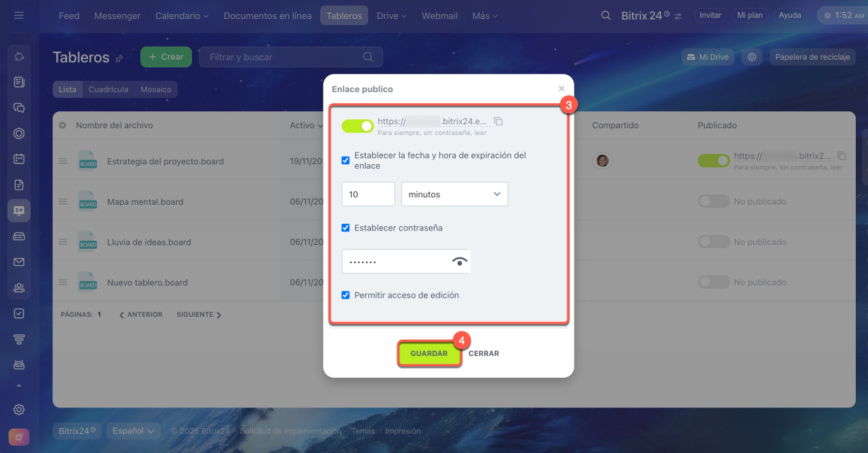Toggle the public link switch in dialog
Screen dimensions: 868x453
click(357, 126)
